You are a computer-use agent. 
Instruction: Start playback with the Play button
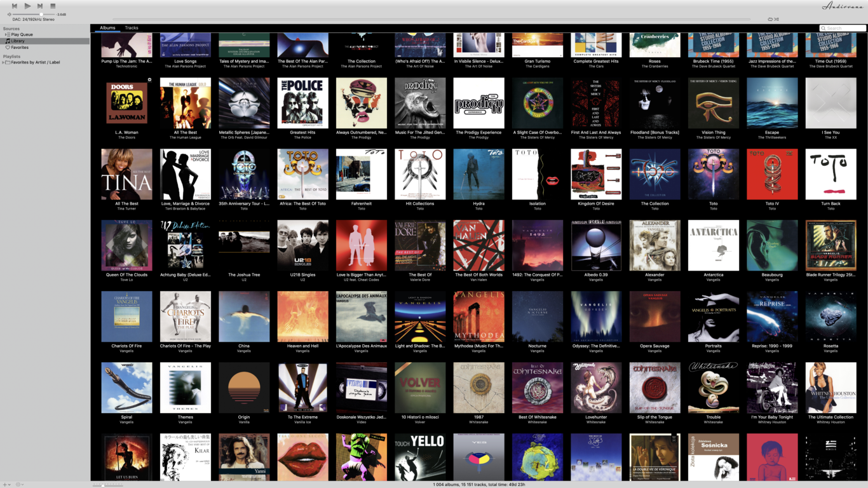[x=27, y=6]
